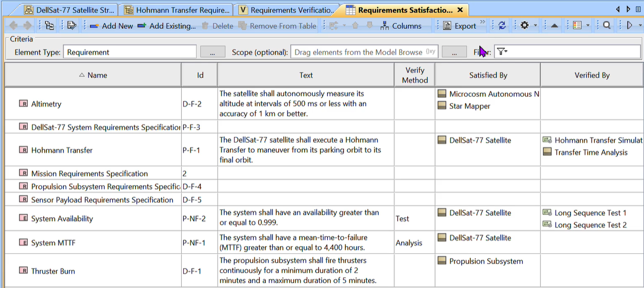Click the diagram properties icon beside the tree icon
The width and height of the screenshot is (644, 288).
pos(71,26)
